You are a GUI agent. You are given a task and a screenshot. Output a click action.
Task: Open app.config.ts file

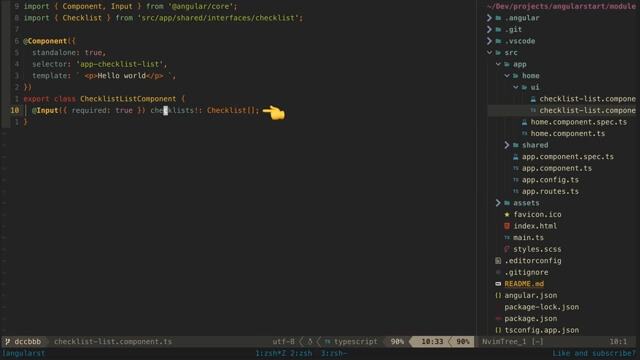550,180
